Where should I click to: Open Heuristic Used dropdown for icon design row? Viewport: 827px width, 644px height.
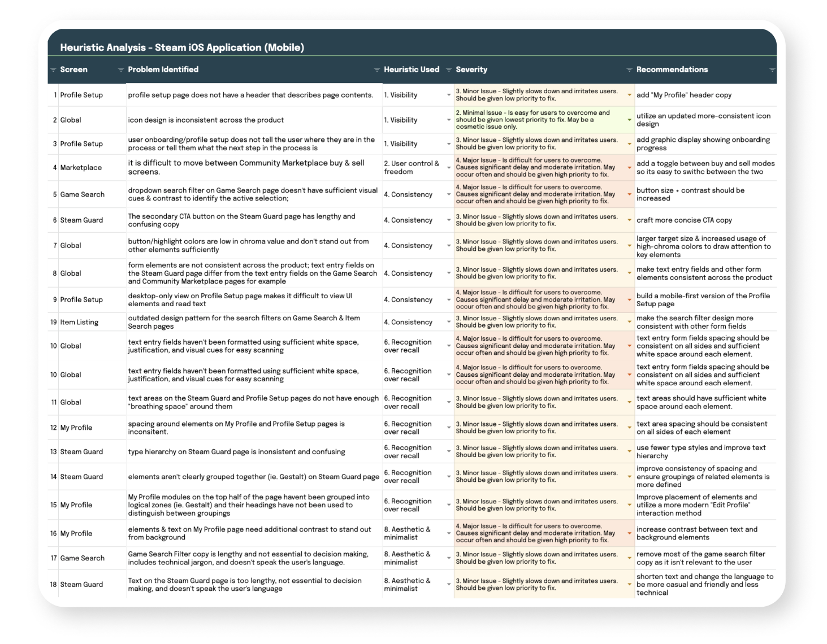click(x=449, y=120)
